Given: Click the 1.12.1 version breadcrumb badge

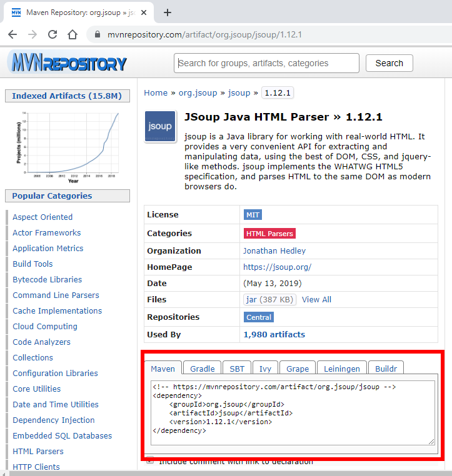Looking at the screenshot, I should 278,93.
